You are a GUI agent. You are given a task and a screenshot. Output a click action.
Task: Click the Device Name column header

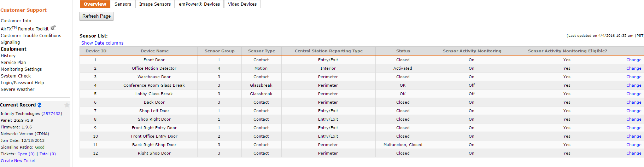pyautogui.click(x=154, y=51)
